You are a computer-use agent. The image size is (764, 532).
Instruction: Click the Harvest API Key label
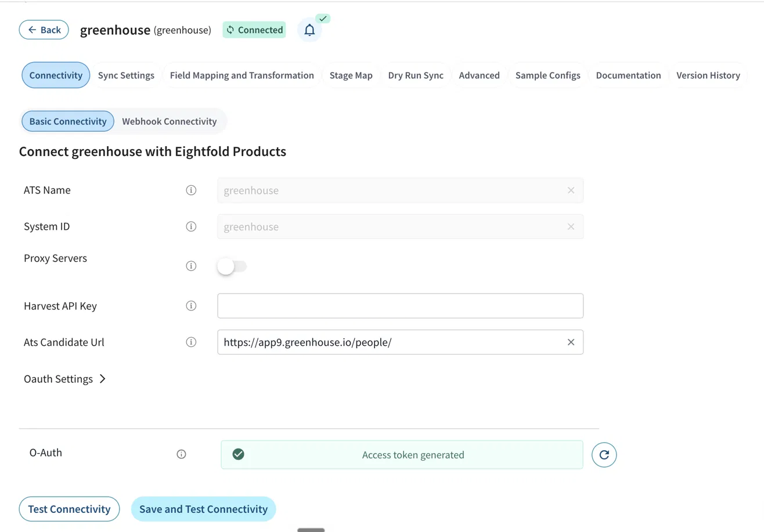60,306
